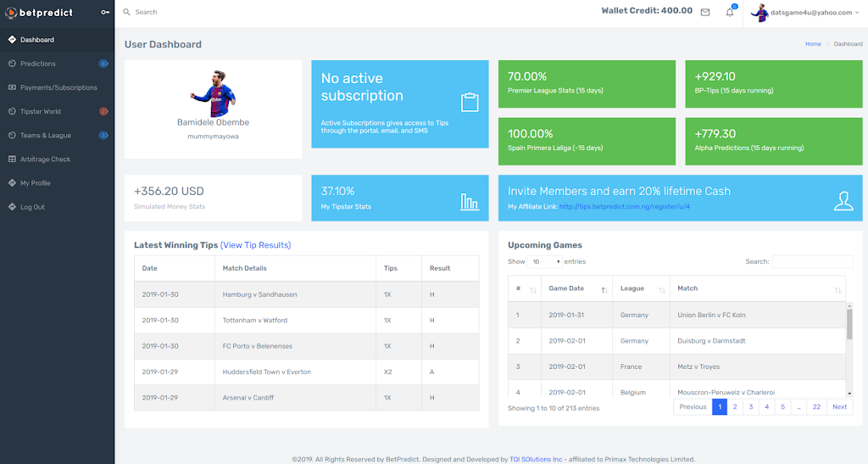Open Dashboard in sidebar
The height and width of the screenshot is (464, 868).
(57, 40)
